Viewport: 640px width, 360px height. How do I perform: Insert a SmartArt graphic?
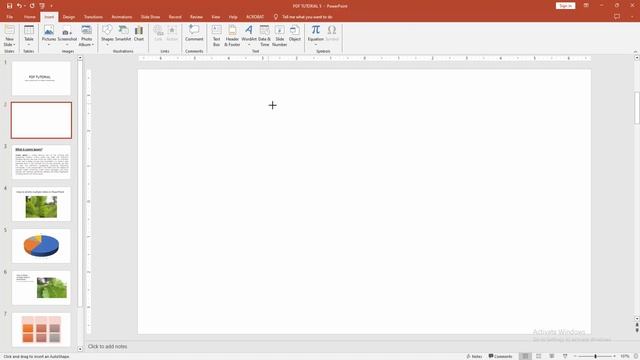point(123,33)
